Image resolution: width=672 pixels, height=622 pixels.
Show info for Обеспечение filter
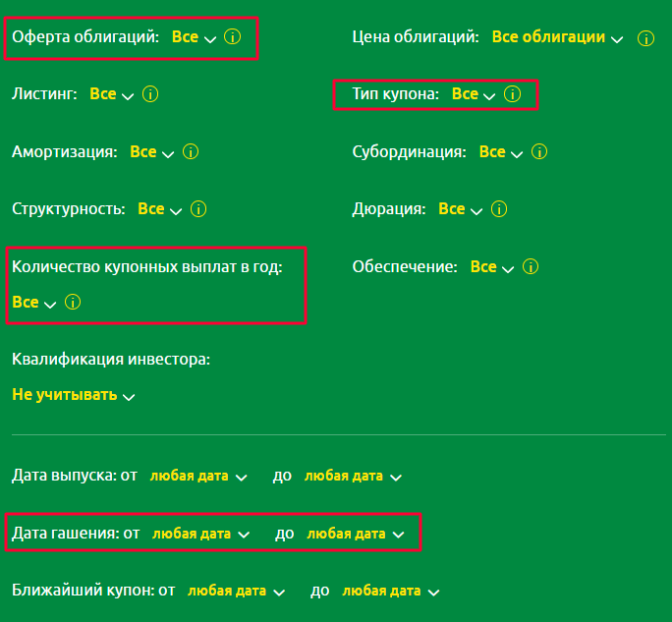coord(532,267)
